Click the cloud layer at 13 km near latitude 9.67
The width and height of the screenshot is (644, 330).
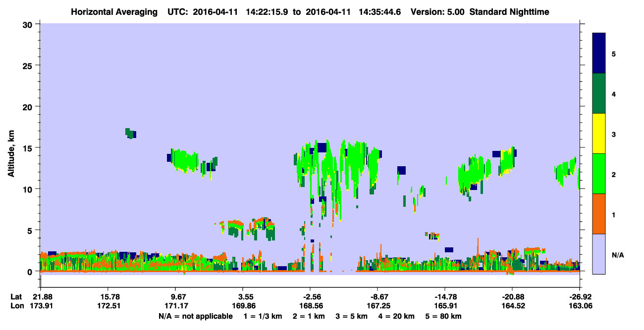(x=184, y=160)
